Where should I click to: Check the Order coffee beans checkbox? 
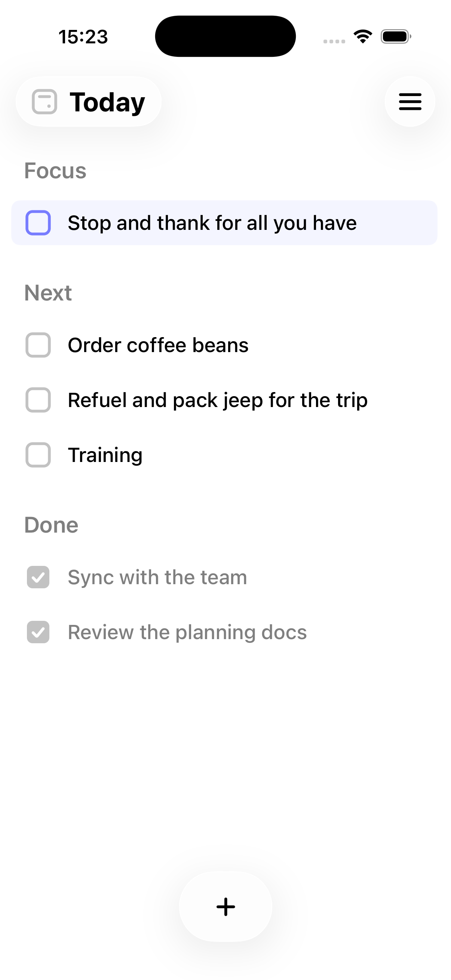coord(38,345)
